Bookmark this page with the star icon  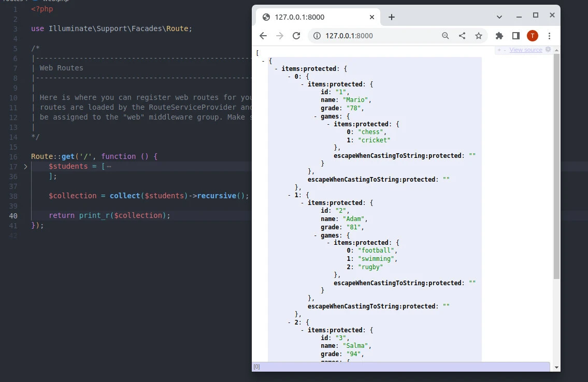479,36
